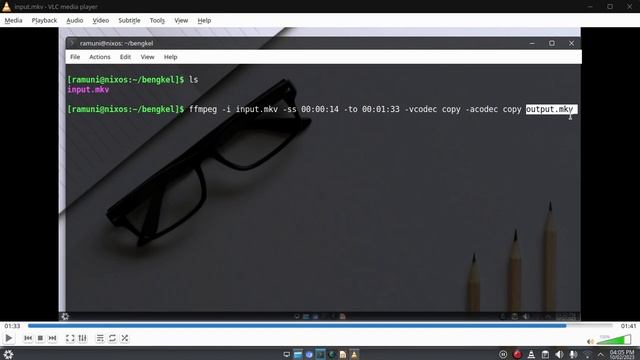Click Help menu in the recorded terminal
The width and height of the screenshot is (640, 360).
pyautogui.click(x=171, y=57)
